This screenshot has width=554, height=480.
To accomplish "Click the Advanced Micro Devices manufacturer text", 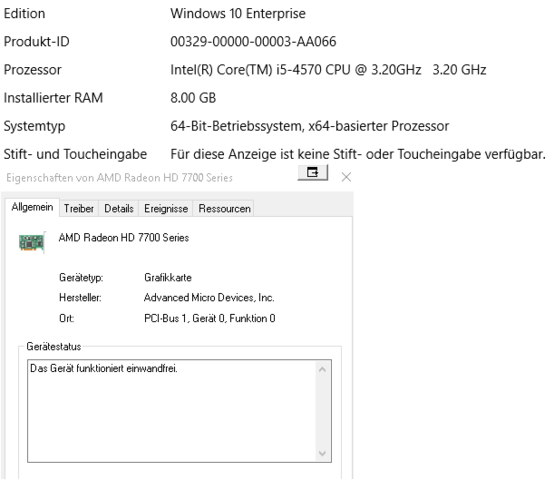I will click(x=209, y=298).
